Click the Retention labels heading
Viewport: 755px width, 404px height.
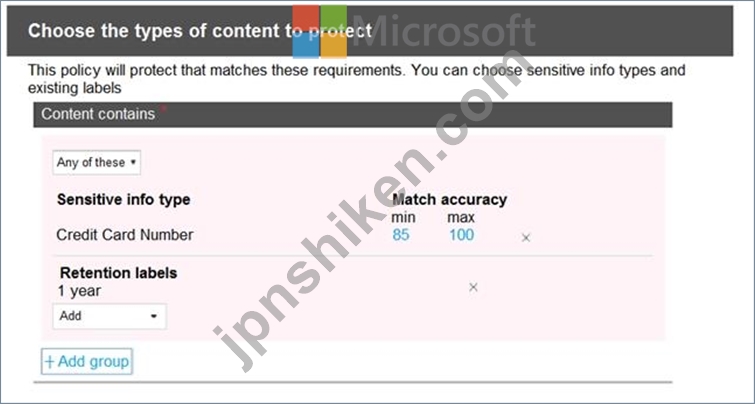(x=118, y=273)
